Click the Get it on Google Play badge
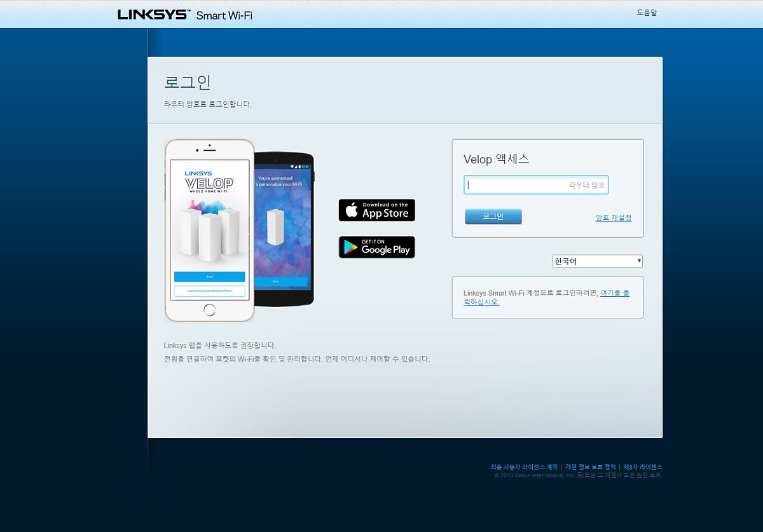Screen dimensions: 763x532 click(376, 247)
